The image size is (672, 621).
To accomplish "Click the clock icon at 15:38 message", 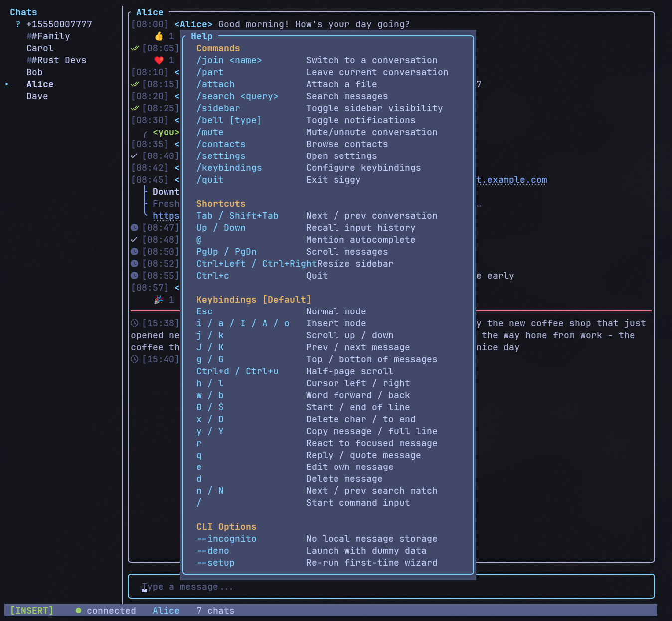I will (x=134, y=323).
